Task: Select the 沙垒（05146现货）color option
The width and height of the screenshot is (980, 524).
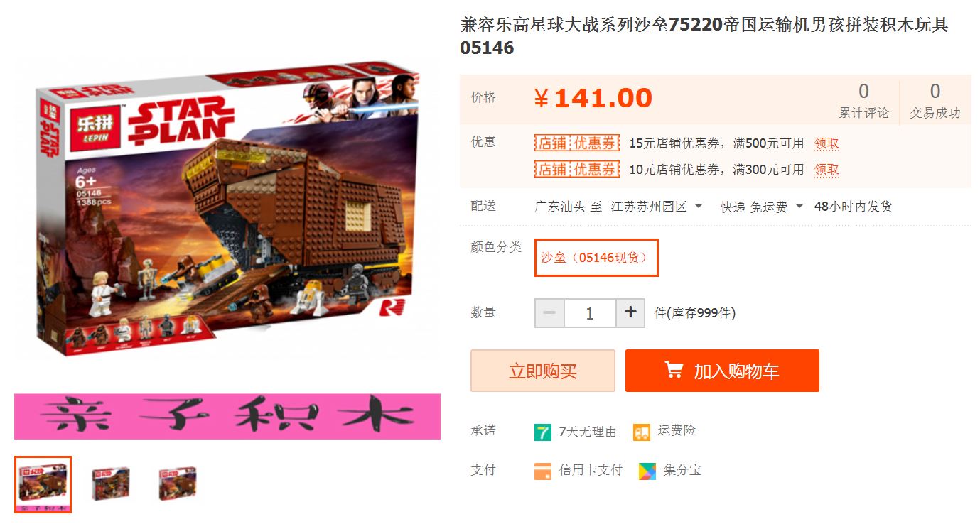Action: click(x=596, y=258)
